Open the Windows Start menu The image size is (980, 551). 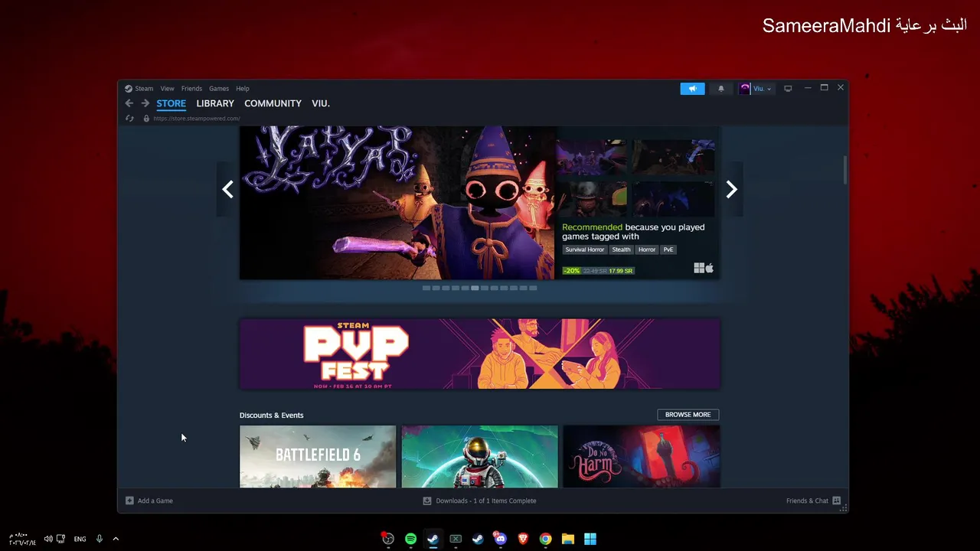pos(590,539)
